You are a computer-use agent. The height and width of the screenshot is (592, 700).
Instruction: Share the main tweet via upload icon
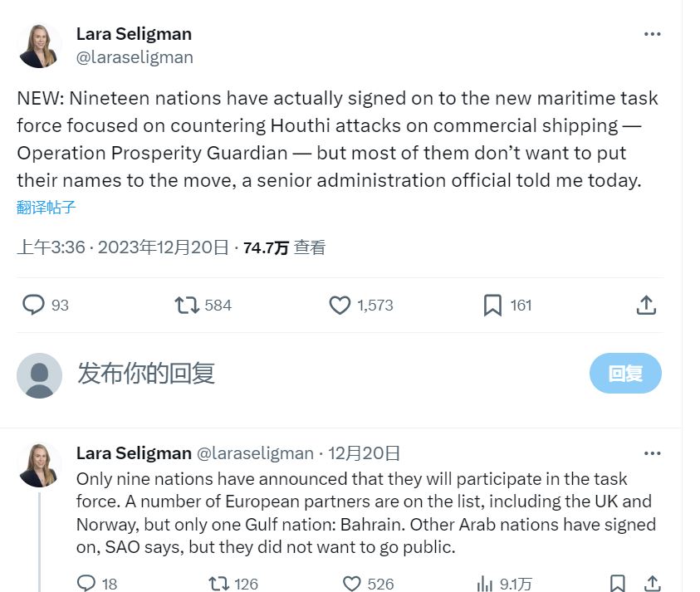646,306
